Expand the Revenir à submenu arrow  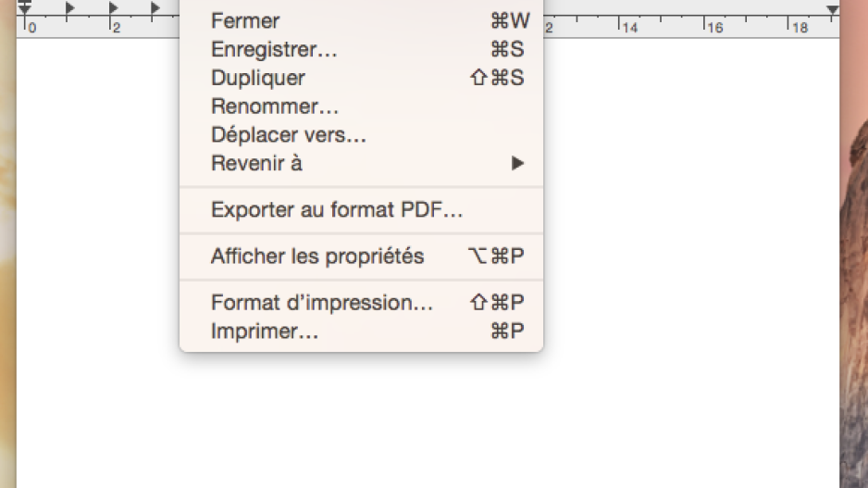click(x=517, y=163)
